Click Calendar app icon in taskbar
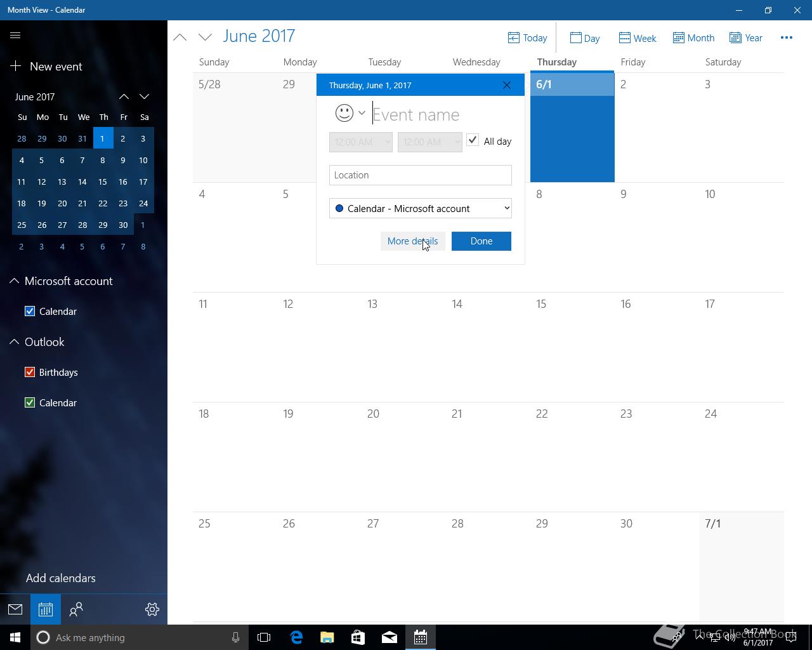 [x=421, y=637]
